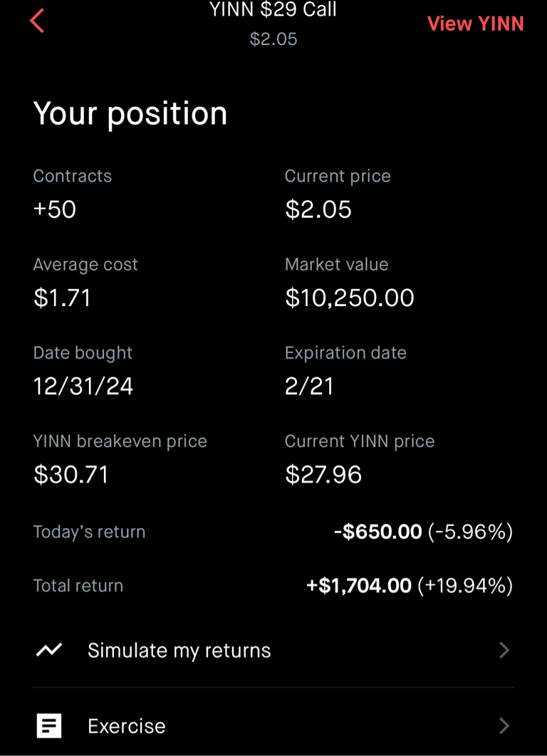Open the View YINN link
Viewport: 547px width, 756px height.
(x=475, y=23)
